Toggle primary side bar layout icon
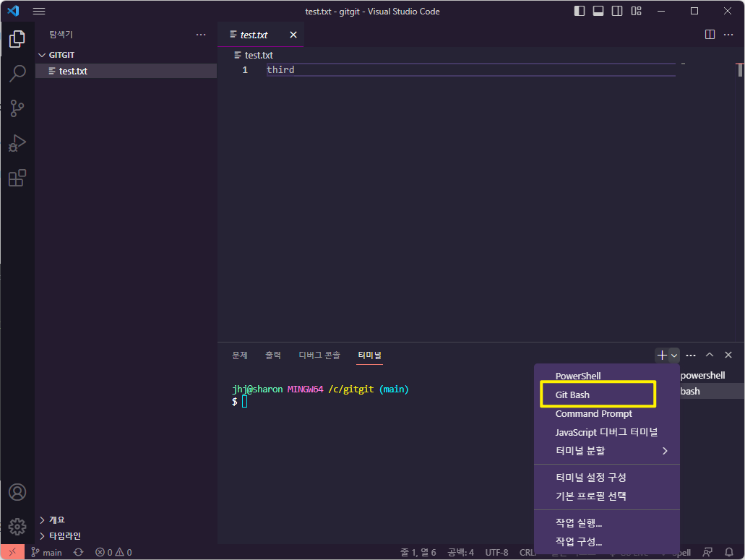 [x=580, y=11]
